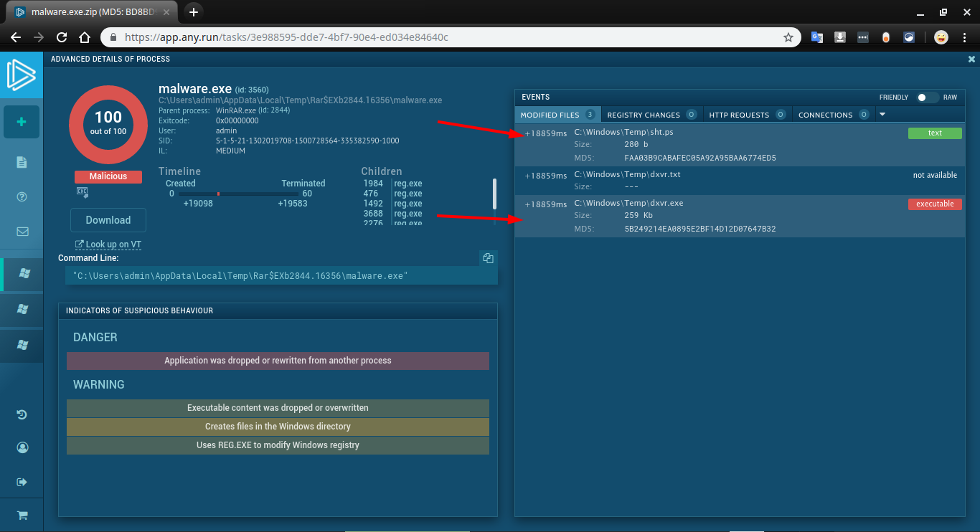This screenshot has height=532, width=980.
Task: Select the second Windows task icon
Action: (x=22, y=309)
